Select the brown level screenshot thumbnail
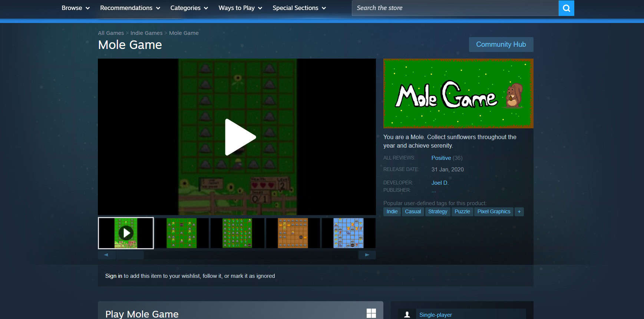This screenshot has width=644, height=319. coord(293,233)
